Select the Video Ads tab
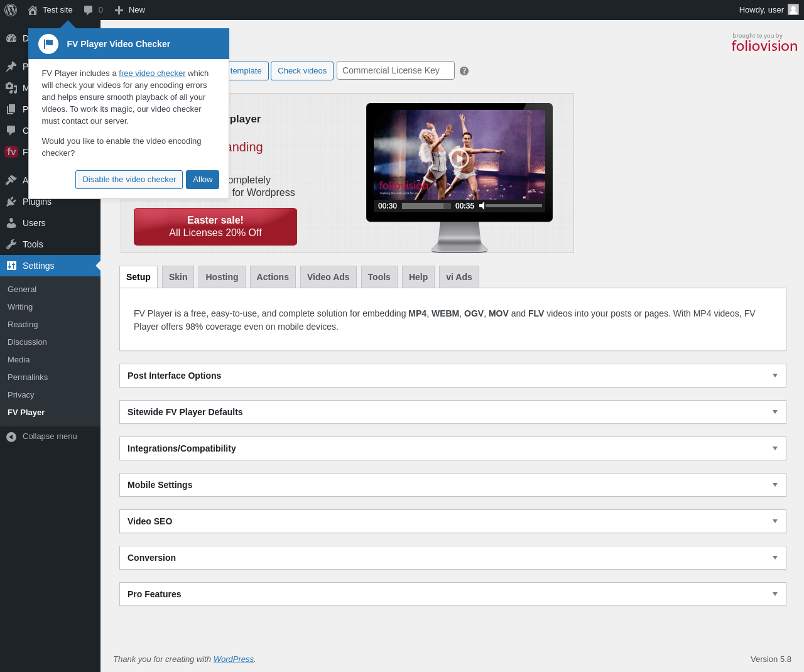This screenshot has width=804, height=672. [x=329, y=277]
